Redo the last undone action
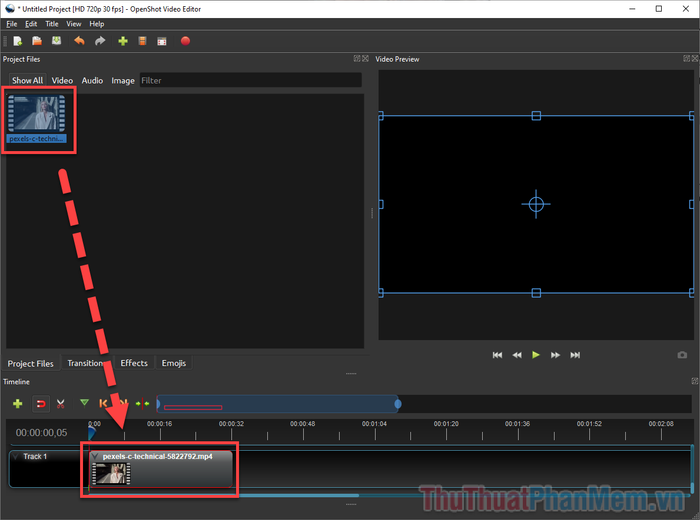This screenshot has height=520, width=700. pos(100,41)
